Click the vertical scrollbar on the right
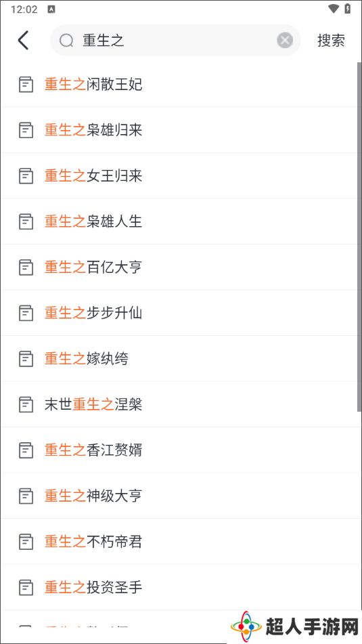The height and width of the screenshot is (644, 362). pyautogui.click(x=359, y=237)
